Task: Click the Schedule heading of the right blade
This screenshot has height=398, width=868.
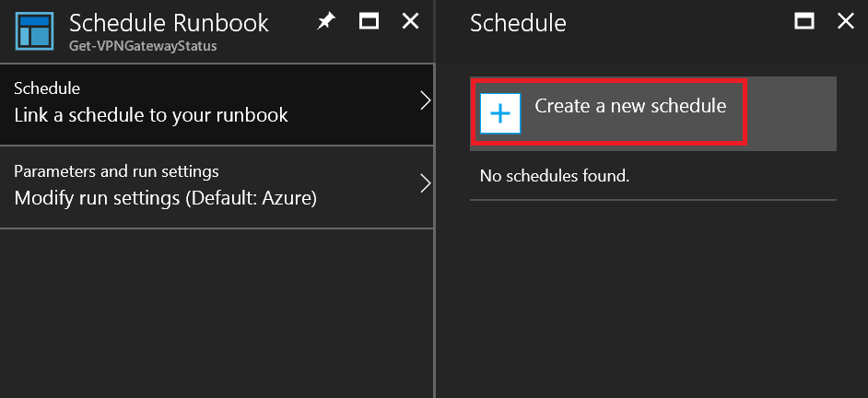Action: click(x=518, y=22)
